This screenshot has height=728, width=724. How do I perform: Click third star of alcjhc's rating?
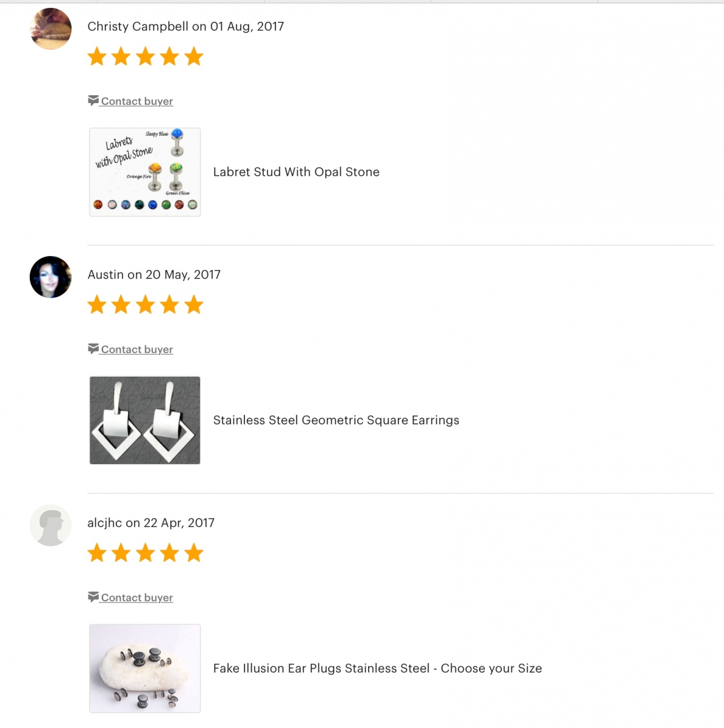(146, 553)
